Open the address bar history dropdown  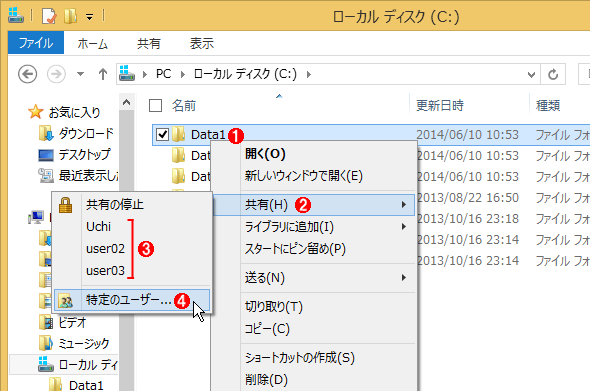531,75
